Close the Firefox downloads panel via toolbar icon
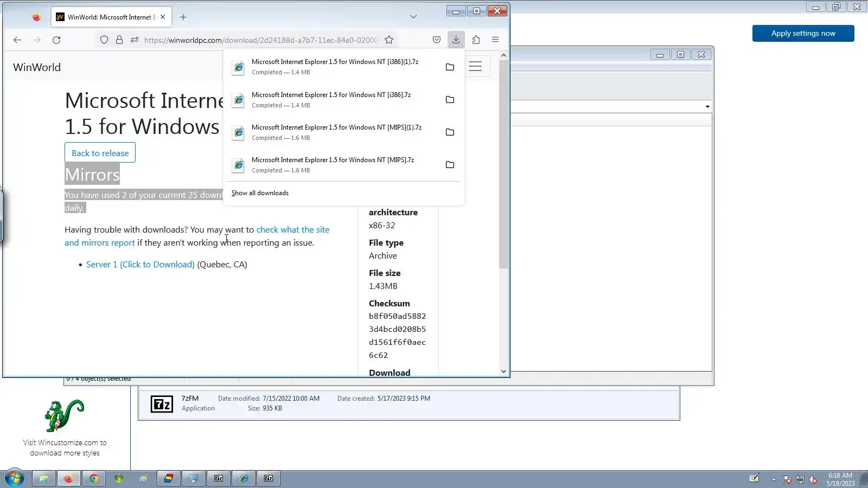The image size is (868, 488). pyautogui.click(x=456, y=40)
